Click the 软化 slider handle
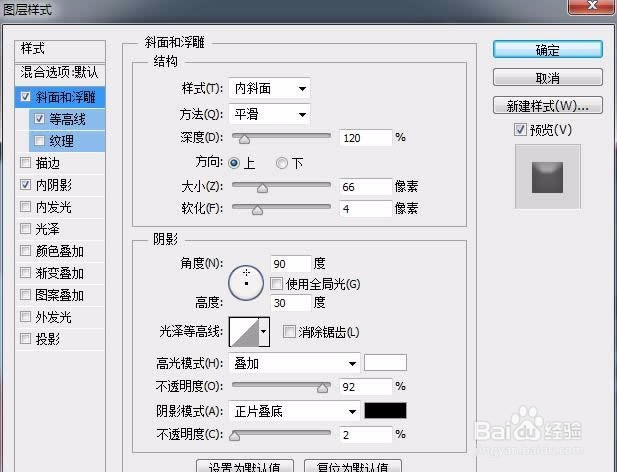This screenshot has height=472, width=617. [x=257, y=210]
